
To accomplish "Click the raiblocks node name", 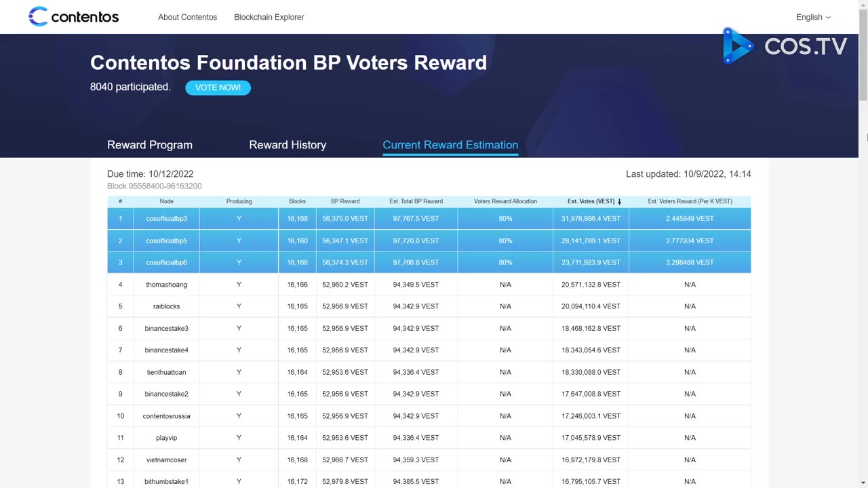I will pyautogui.click(x=167, y=306).
